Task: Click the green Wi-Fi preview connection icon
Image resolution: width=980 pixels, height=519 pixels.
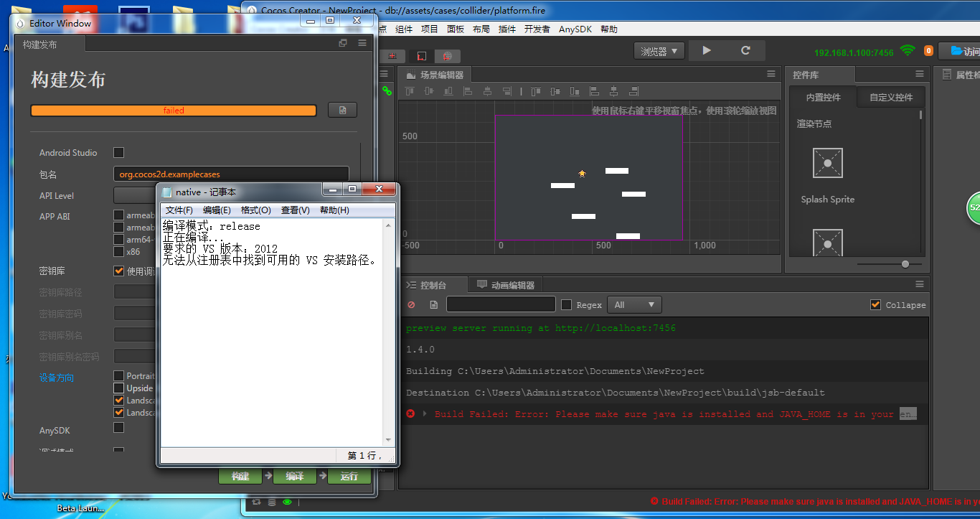Action: (x=908, y=51)
